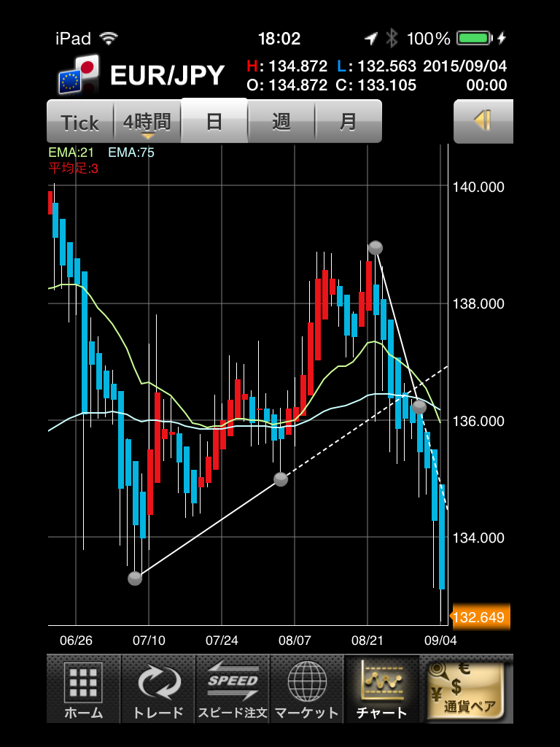Tap the EUR/JPY pair title

[167, 75]
